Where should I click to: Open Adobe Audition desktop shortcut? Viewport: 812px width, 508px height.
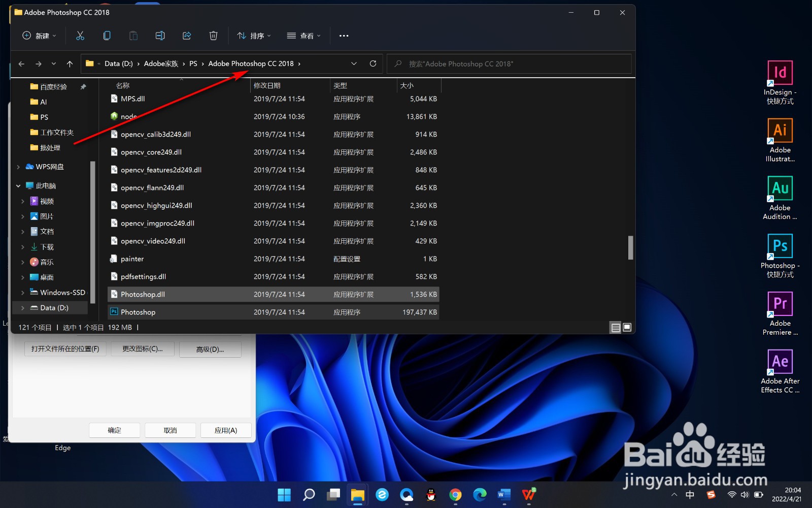780,198
